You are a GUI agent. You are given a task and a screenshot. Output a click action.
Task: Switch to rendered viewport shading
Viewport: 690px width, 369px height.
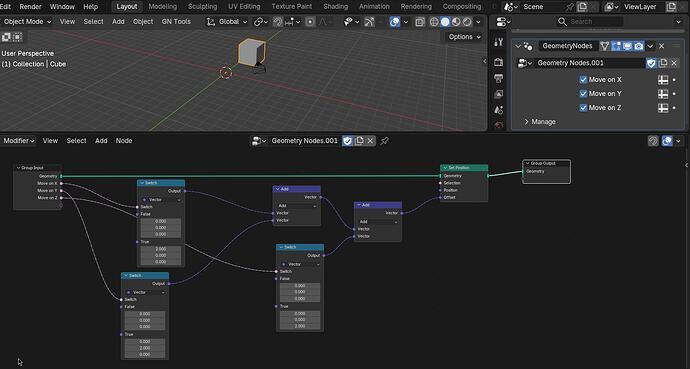pyautogui.click(x=467, y=22)
